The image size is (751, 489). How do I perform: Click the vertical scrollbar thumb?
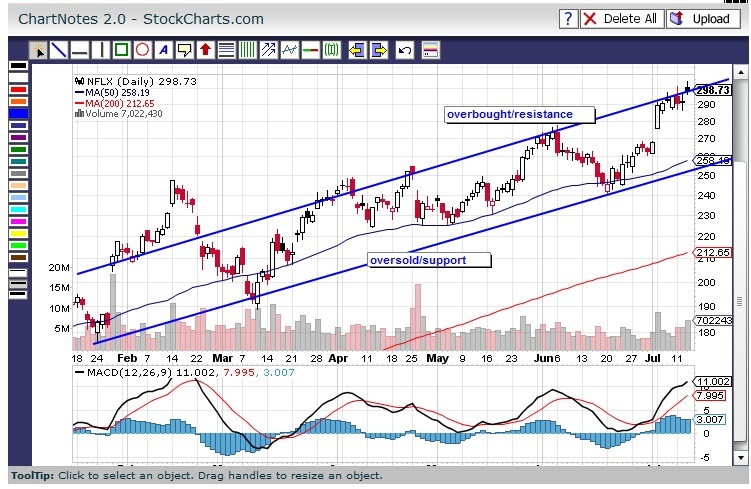click(740, 302)
